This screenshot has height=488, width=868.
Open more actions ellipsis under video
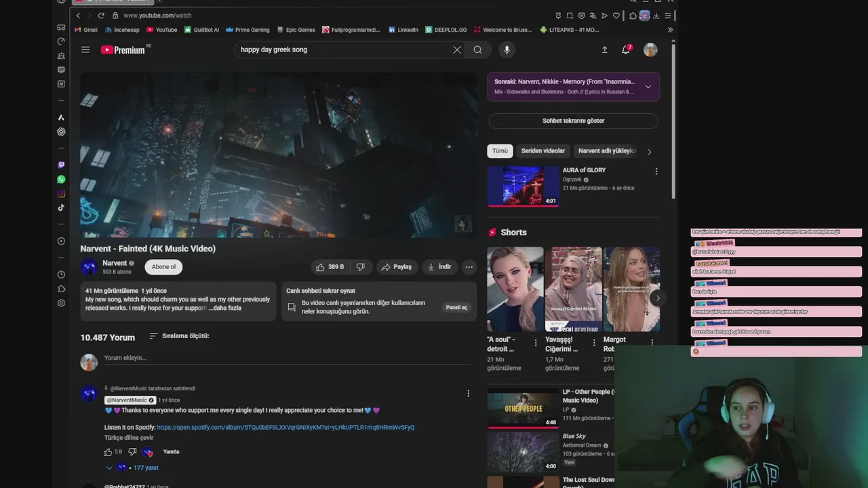click(469, 267)
